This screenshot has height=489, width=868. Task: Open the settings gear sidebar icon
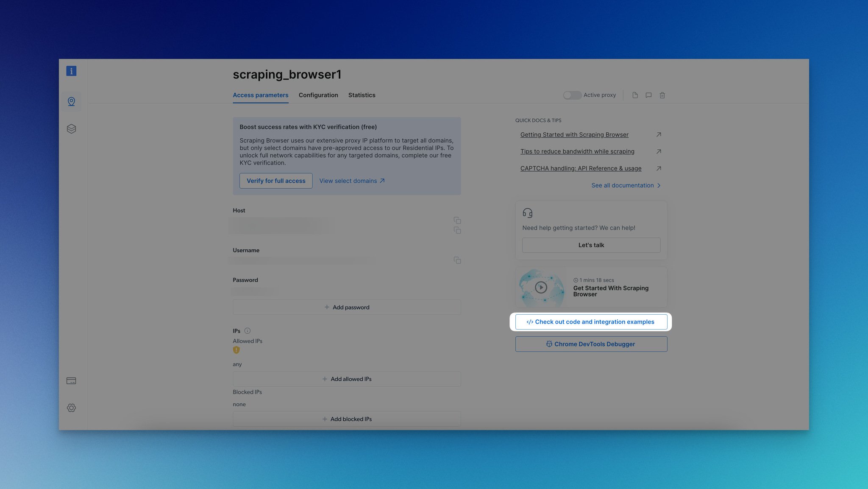pos(71,408)
